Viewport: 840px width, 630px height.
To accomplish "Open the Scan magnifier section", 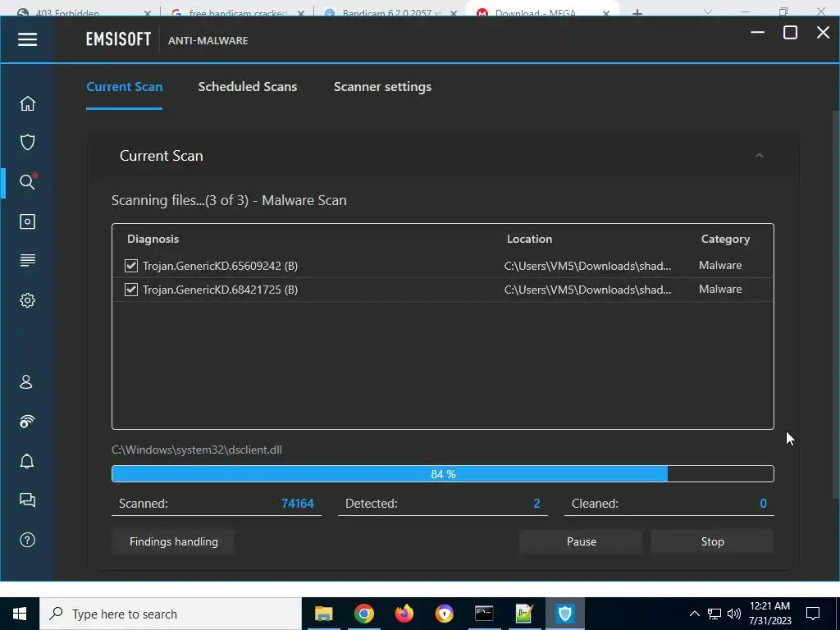I will pyautogui.click(x=27, y=181).
